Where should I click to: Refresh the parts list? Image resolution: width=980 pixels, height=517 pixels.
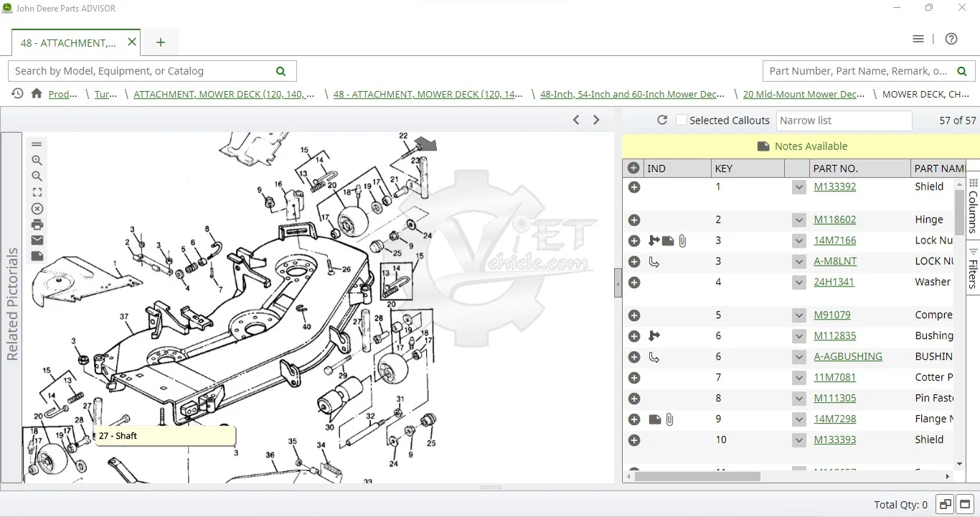pyautogui.click(x=662, y=120)
